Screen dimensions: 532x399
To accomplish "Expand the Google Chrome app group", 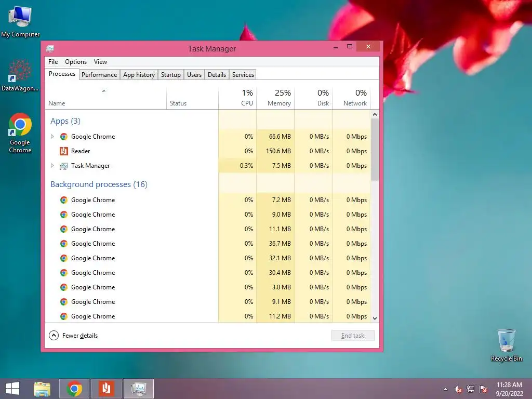I will [x=52, y=137].
